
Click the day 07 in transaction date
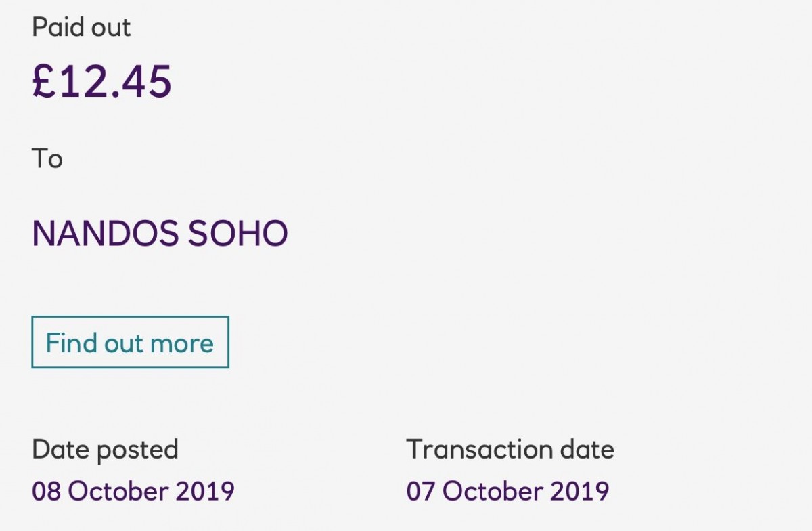pyautogui.click(x=421, y=491)
